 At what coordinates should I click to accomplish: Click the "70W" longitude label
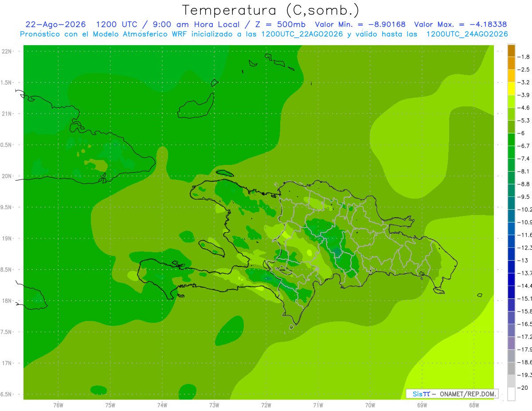[x=370, y=405]
